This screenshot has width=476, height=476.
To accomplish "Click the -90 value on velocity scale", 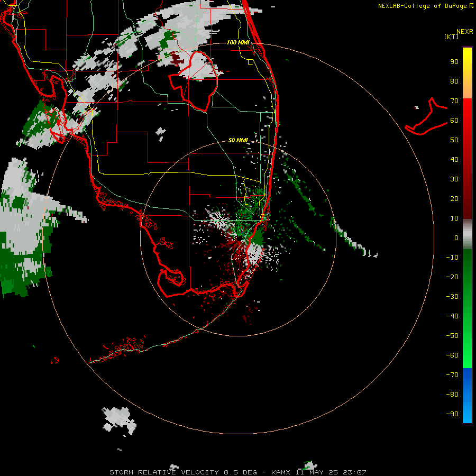I will point(452,414).
